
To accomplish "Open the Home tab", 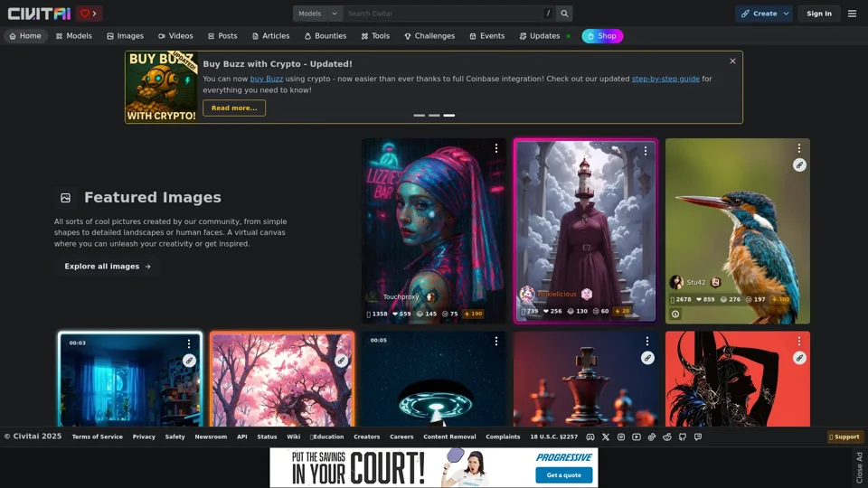I will pos(25,36).
